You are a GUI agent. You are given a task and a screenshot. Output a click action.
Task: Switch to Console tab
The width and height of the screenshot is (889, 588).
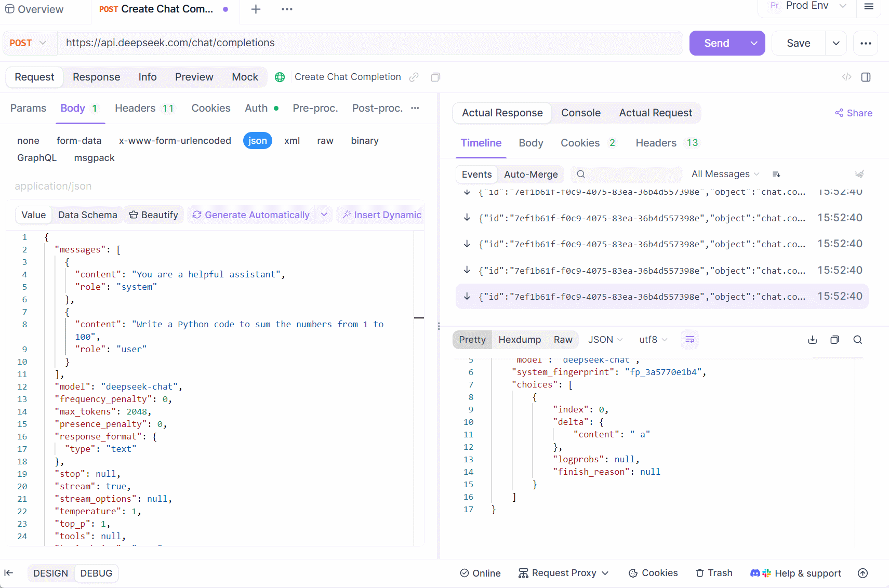(x=581, y=113)
